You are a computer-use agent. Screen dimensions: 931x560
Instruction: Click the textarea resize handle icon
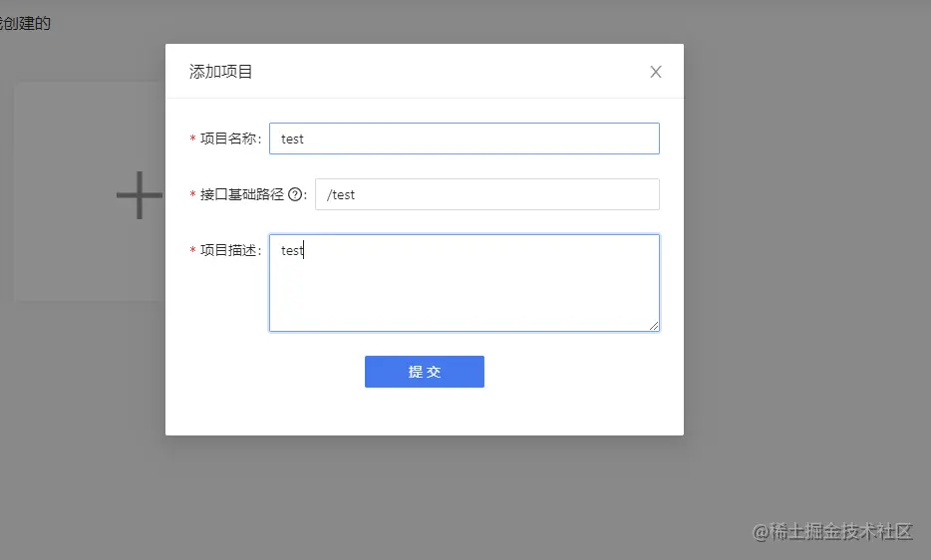[653, 326]
